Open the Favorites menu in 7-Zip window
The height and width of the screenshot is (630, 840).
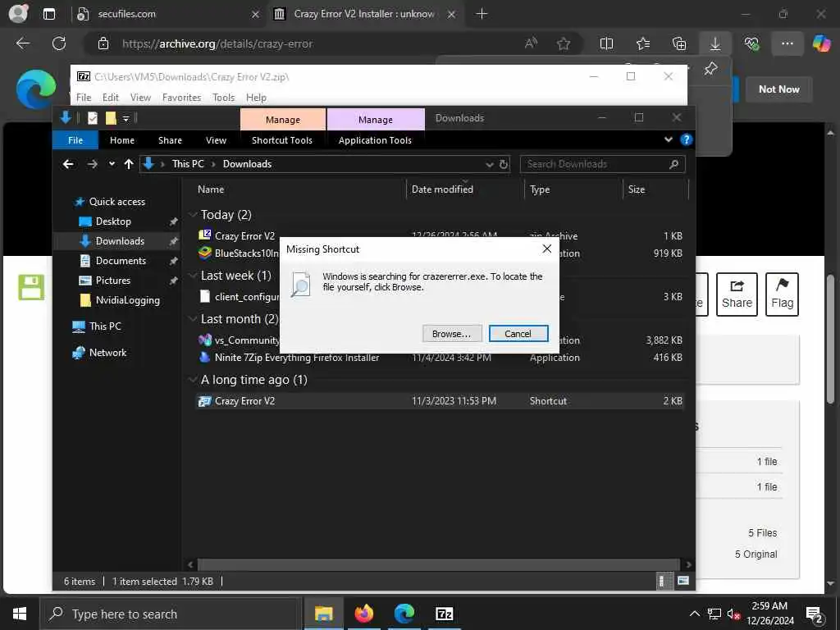pyautogui.click(x=181, y=98)
